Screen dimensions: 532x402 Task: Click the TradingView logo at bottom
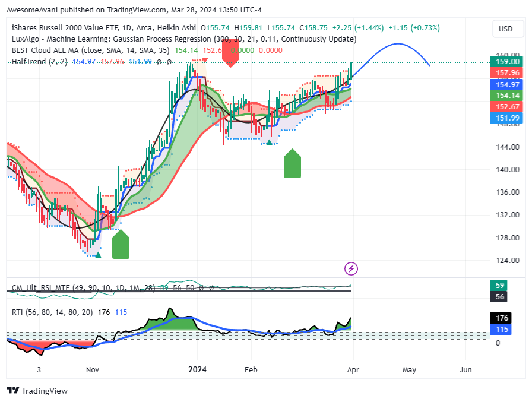[37, 391]
